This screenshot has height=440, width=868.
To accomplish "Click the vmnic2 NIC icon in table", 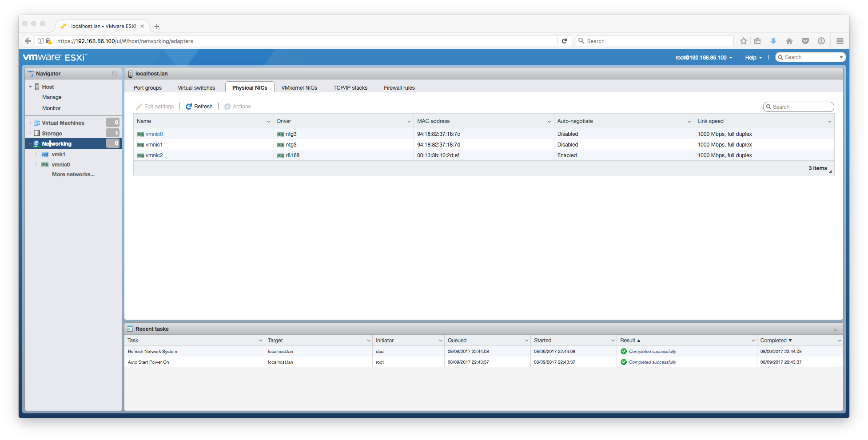I will point(140,155).
